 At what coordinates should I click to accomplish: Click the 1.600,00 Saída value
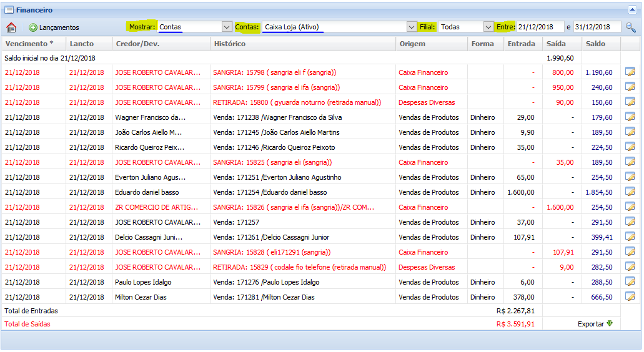[x=560, y=207]
